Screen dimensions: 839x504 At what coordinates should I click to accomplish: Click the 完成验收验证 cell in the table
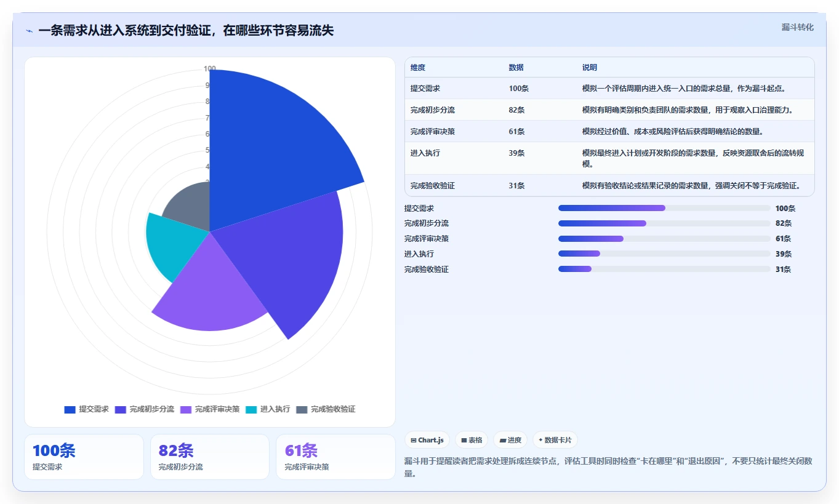433,186
